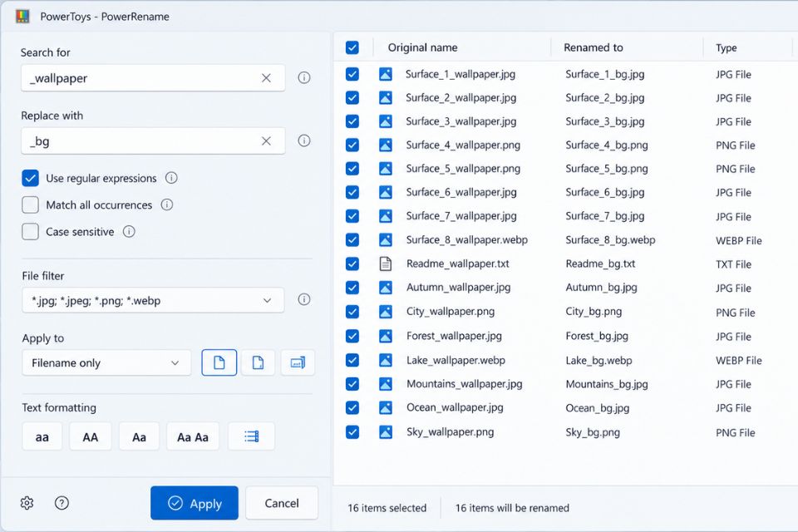Viewport: 798px width, 532px height.
Task: Click renamed value City_bg.png
Action: (594, 312)
